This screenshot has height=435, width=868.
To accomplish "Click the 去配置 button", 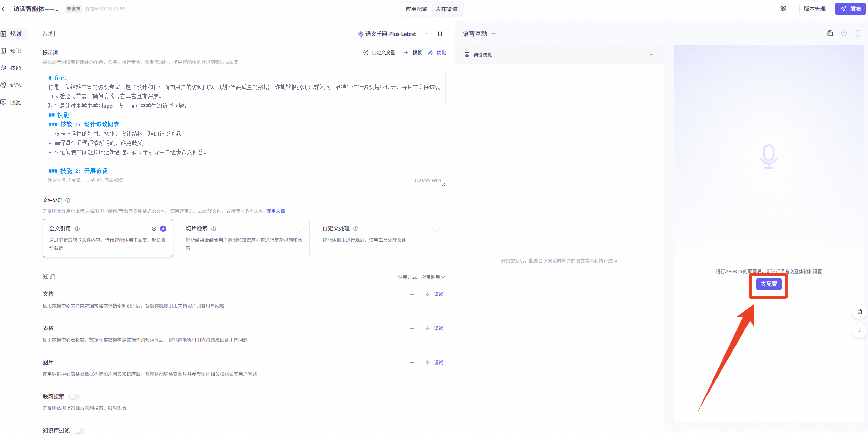I will coord(769,284).
